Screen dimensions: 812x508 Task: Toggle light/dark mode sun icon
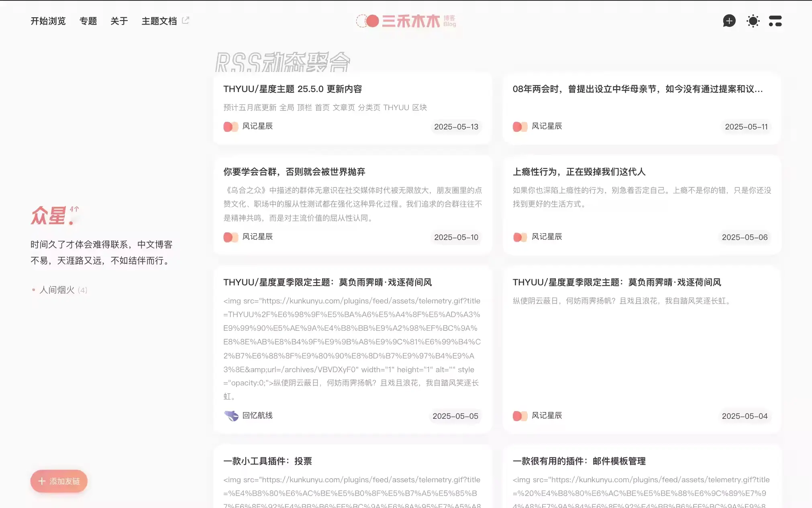753,21
